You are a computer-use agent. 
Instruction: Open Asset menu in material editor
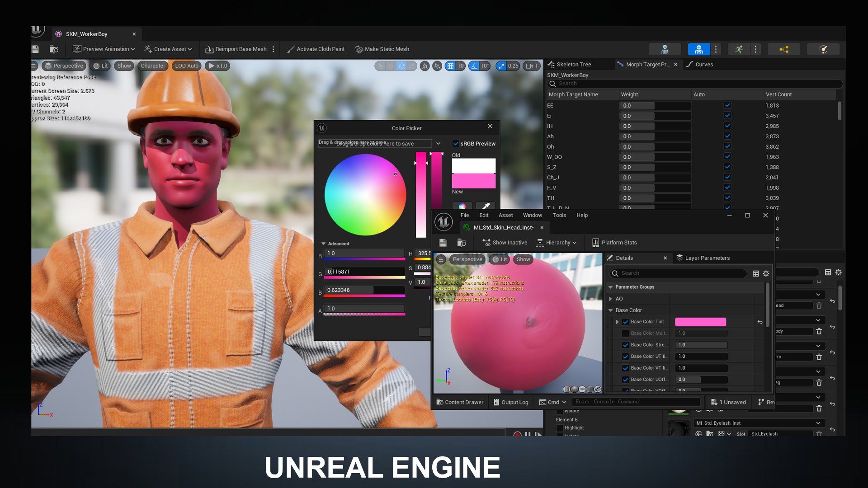pos(505,216)
